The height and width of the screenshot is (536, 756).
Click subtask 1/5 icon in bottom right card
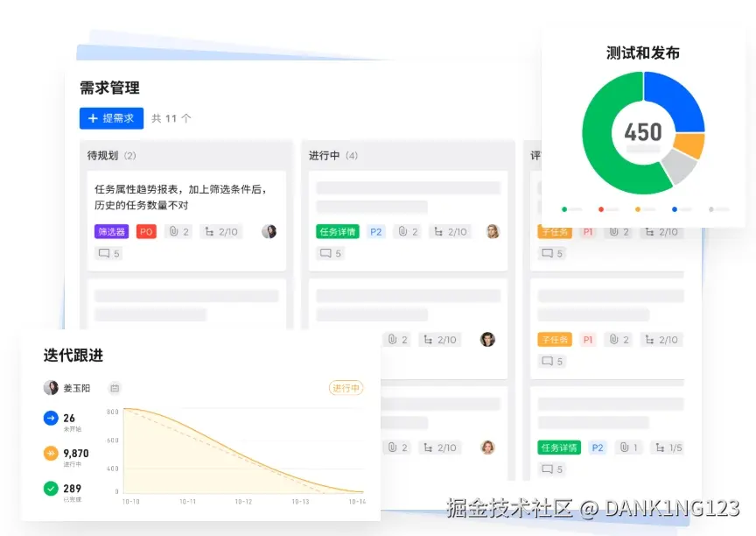[x=660, y=448]
